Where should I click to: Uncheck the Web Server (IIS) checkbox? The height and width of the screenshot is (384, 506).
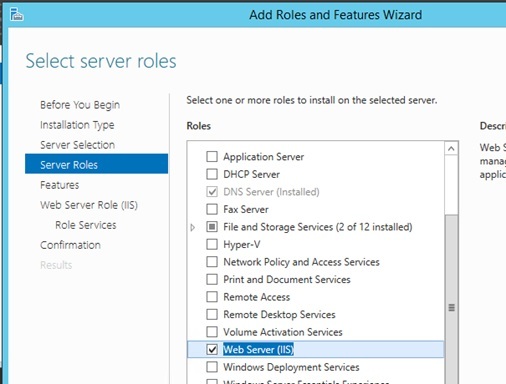(x=212, y=349)
